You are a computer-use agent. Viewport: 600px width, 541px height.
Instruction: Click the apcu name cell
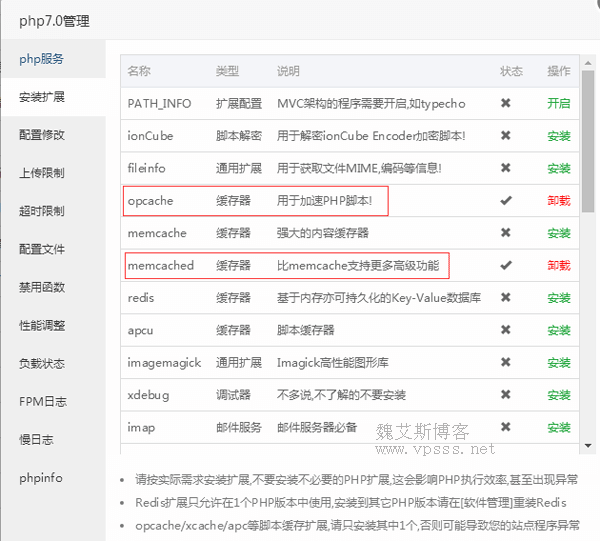(140, 331)
